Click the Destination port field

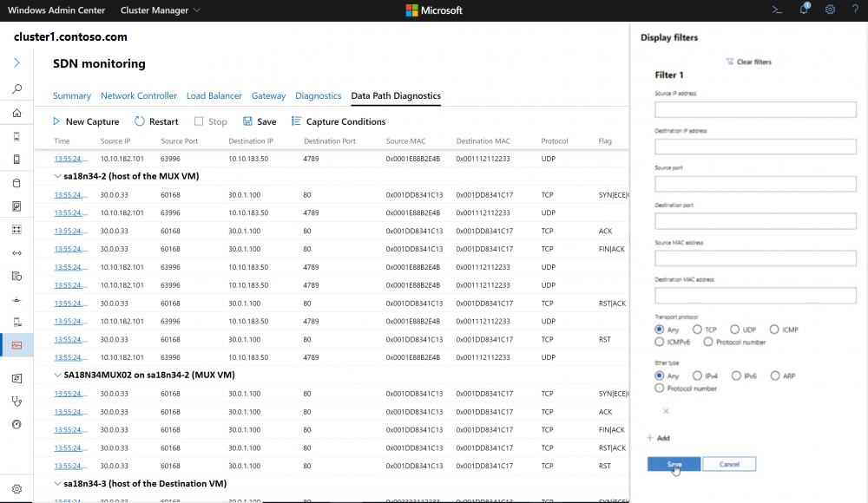click(755, 221)
